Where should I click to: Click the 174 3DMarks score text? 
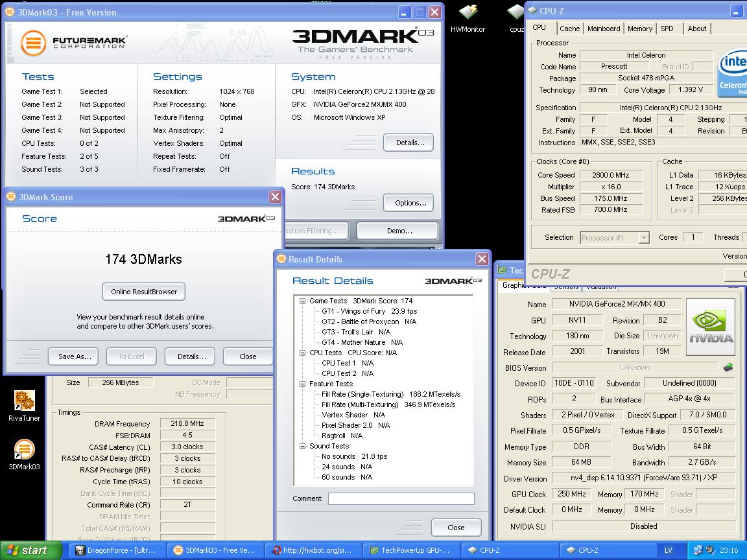coord(143,259)
